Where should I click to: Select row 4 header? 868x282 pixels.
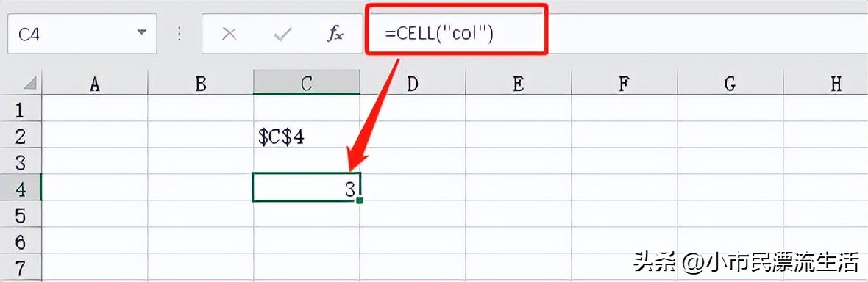pos(21,187)
